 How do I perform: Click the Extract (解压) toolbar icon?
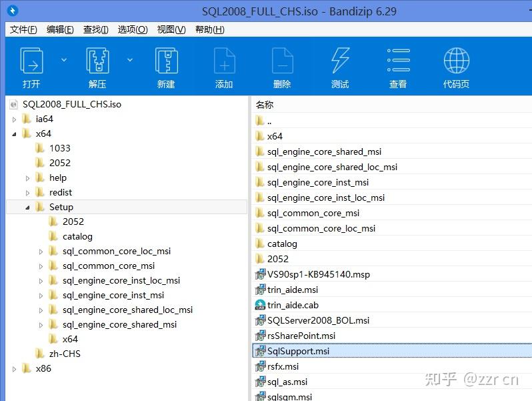pos(98,61)
